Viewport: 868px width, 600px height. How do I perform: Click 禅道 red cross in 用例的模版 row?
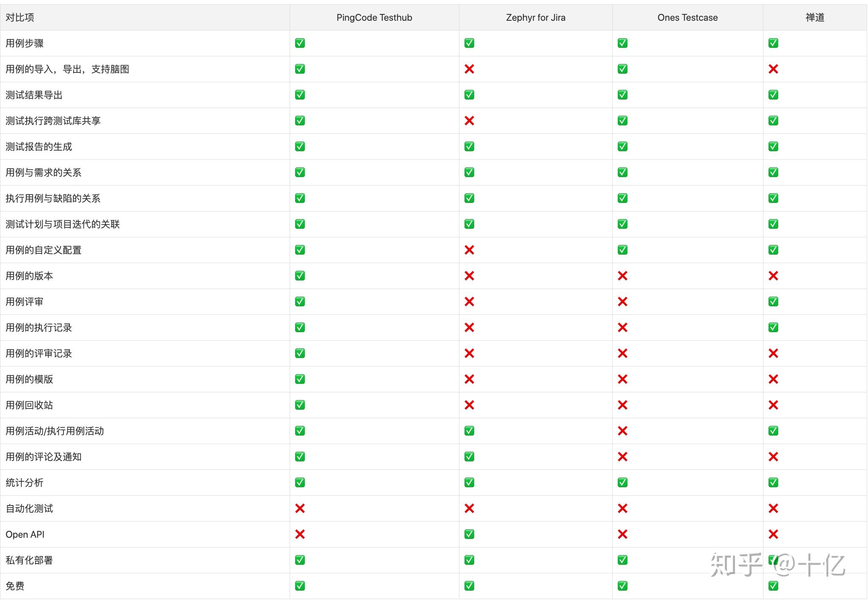[773, 379]
